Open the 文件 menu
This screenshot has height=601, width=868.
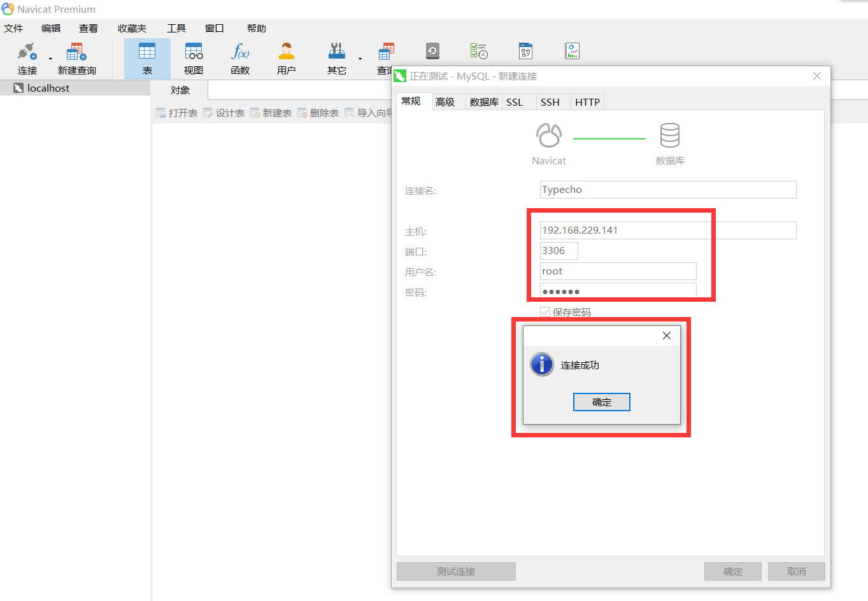click(x=13, y=29)
